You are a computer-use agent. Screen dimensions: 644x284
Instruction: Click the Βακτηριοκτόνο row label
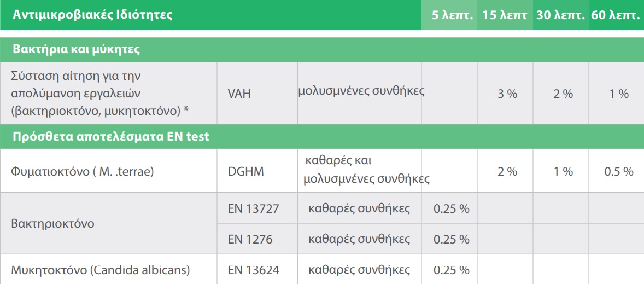coord(53,224)
